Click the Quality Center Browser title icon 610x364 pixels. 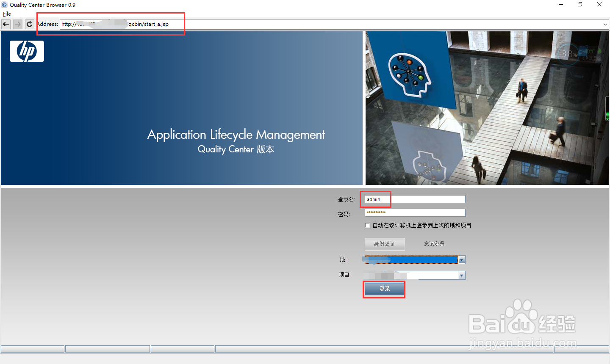(x=4, y=5)
